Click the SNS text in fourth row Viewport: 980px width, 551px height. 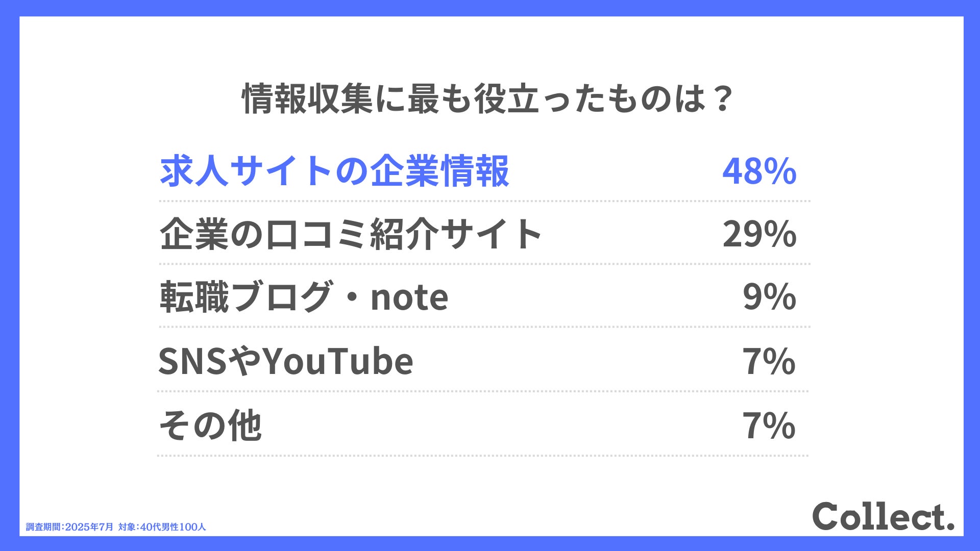(192, 361)
